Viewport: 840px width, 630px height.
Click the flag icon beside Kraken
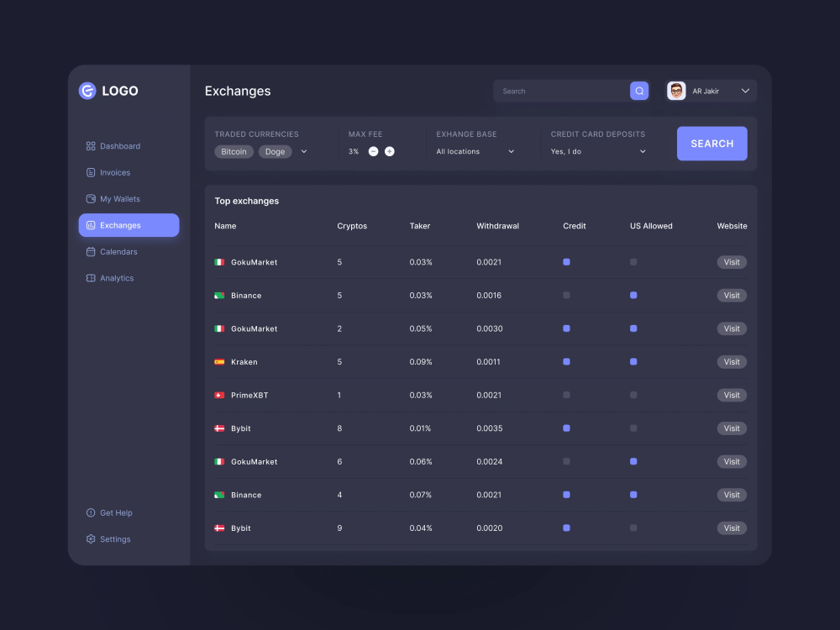[x=219, y=362]
